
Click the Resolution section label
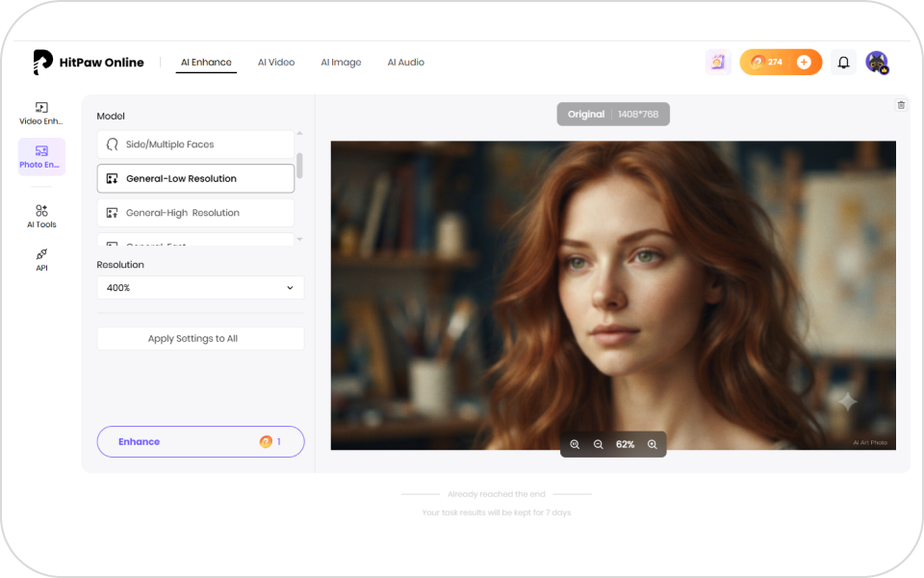pos(120,265)
